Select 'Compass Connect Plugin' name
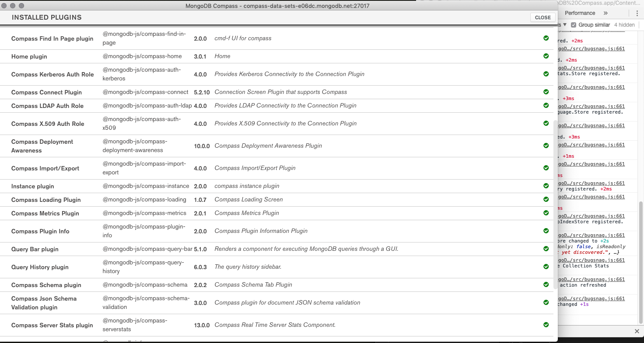This screenshot has height=343, width=644. point(46,92)
